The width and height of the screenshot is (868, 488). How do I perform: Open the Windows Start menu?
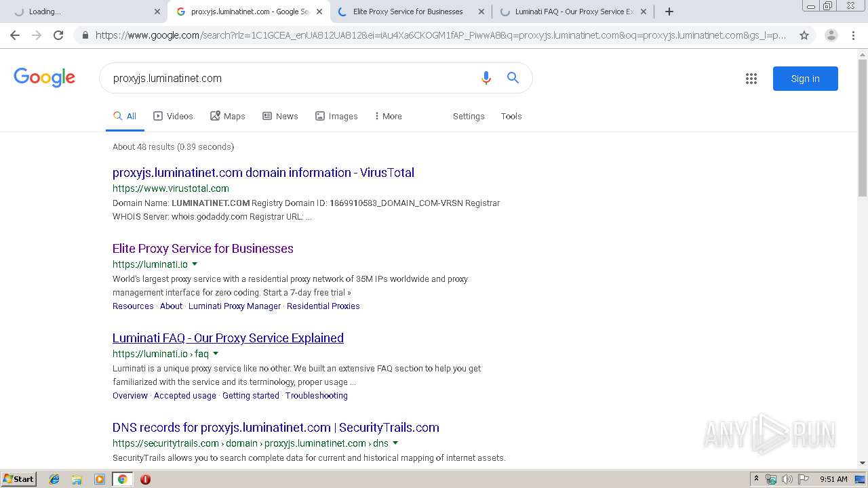18,479
